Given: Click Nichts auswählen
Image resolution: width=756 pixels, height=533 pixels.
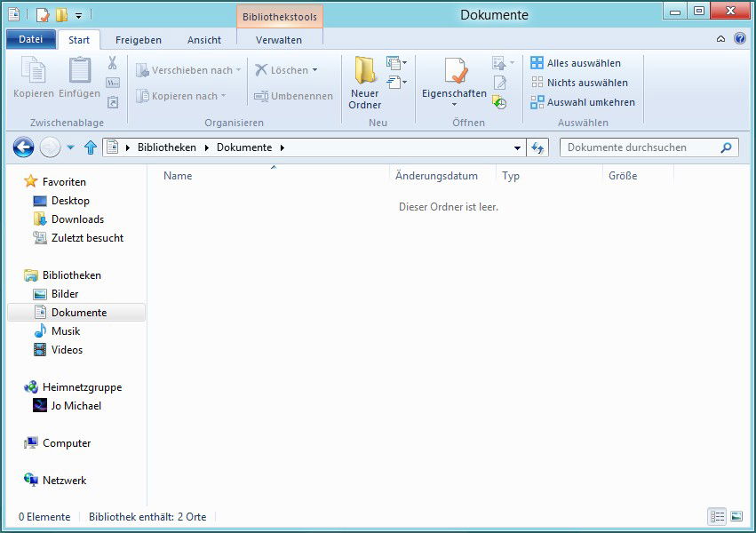Looking at the screenshot, I should click(x=579, y=83).
